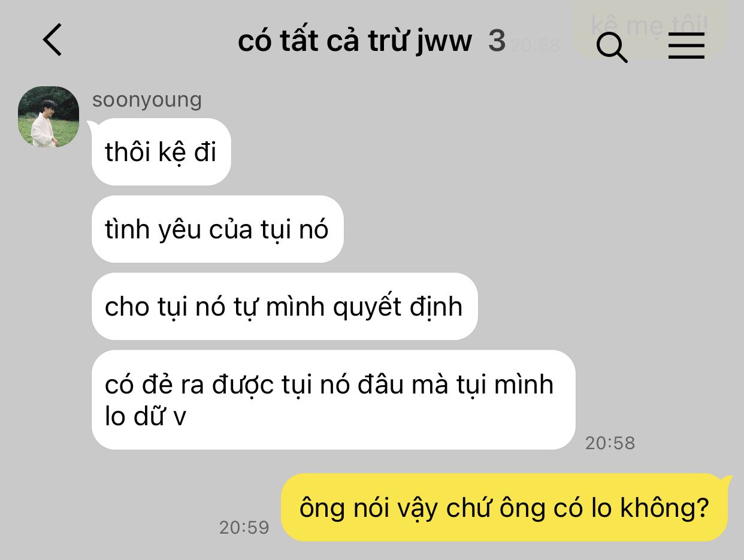Select the yellow bubble 'ông nói vậy chứ ông có lo không?'
Viewport: 744px width, 560px height.
point(504,507)
